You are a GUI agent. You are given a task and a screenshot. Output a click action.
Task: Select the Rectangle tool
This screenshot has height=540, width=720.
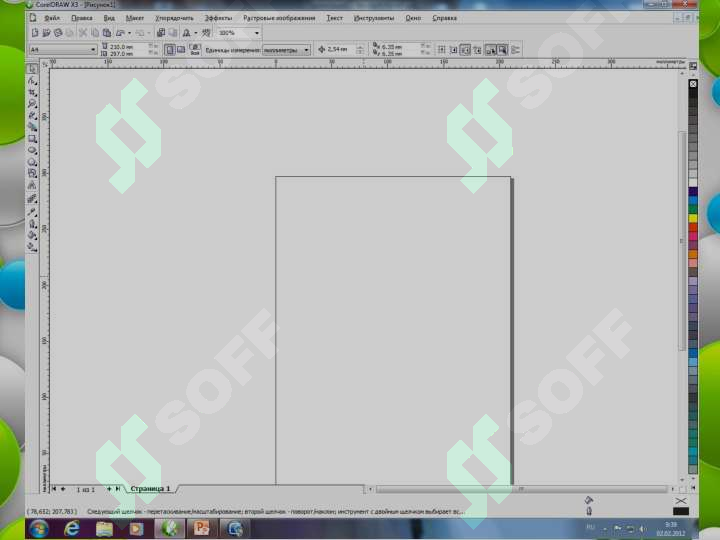[32, 138]
